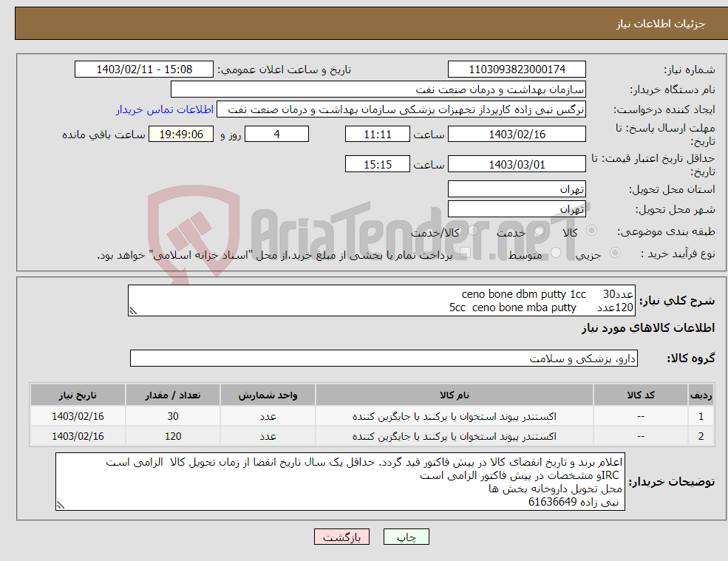Select the خدمت radio button
The image size is (728, 561).
tap(539, 231)
